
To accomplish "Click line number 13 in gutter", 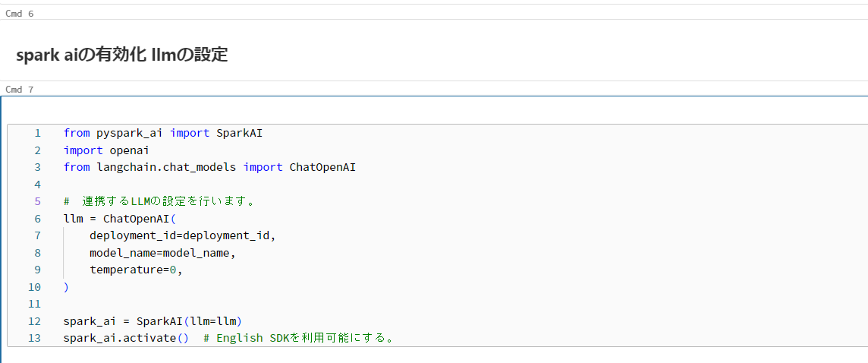I will coord(34,339).
